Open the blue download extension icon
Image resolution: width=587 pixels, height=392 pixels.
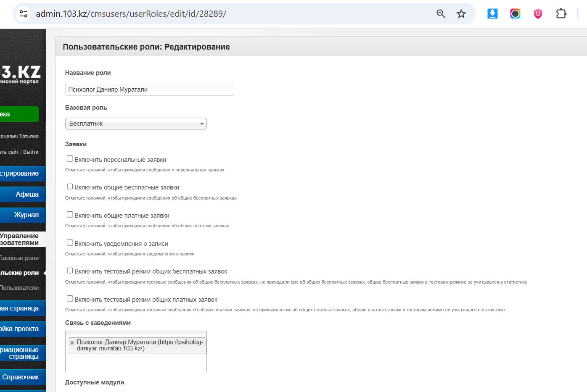click(492, 14)
